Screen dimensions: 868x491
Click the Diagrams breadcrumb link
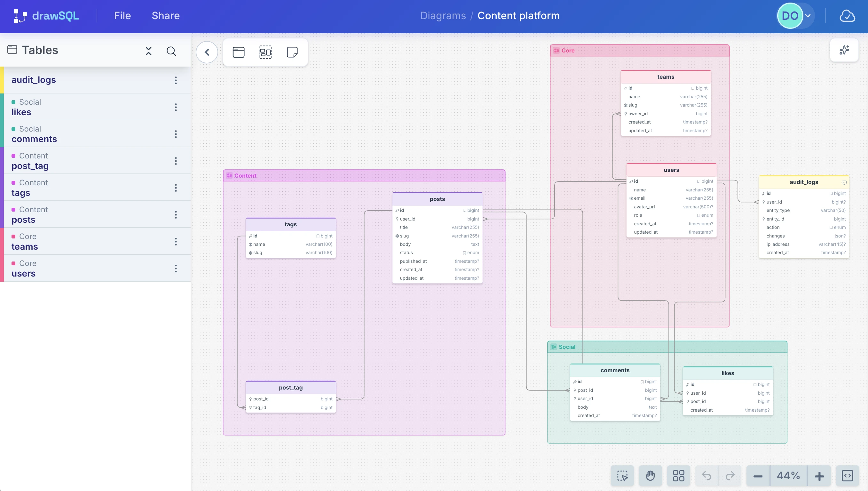443,15
